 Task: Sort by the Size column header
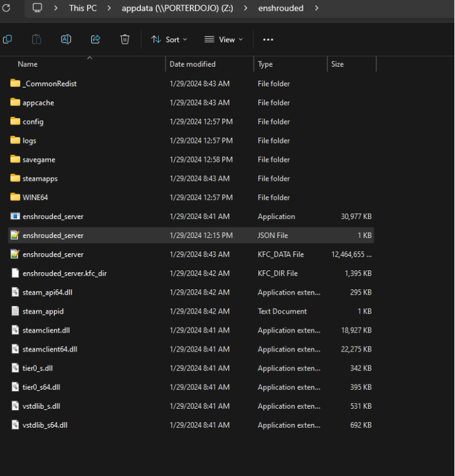click(337, 64)
